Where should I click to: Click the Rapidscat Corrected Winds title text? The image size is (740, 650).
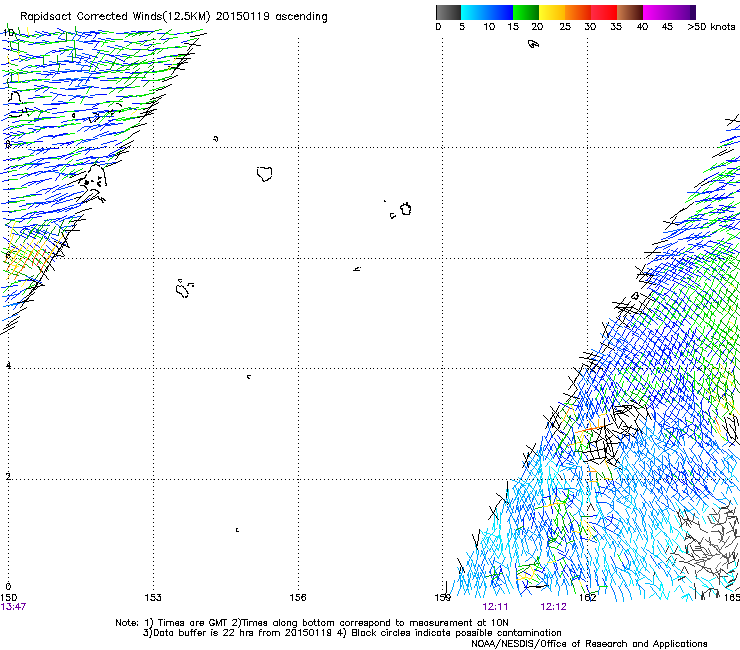(115, 17)
